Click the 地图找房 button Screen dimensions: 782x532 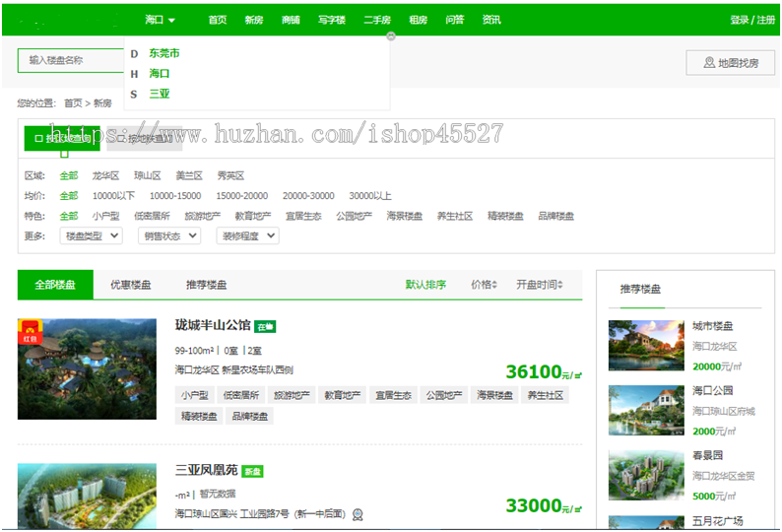coord(731,63)
